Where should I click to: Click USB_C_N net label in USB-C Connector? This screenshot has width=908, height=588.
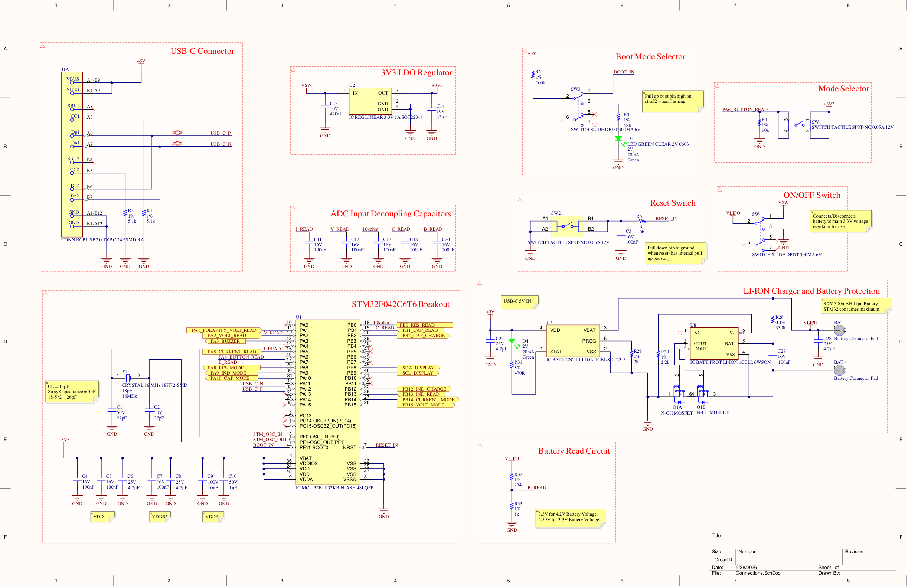coord(221,144)
